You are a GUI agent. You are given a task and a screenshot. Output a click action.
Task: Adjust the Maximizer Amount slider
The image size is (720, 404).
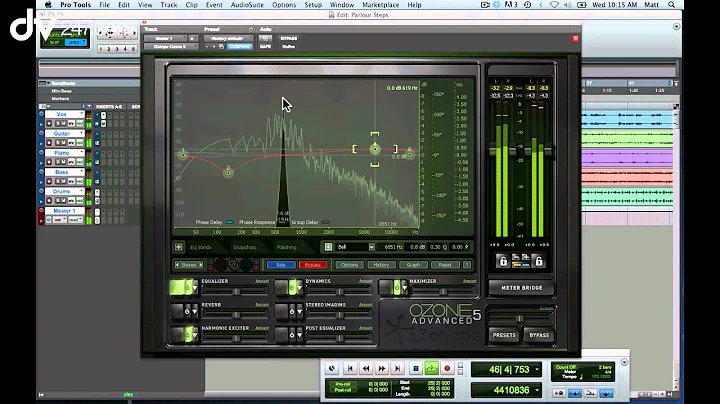pos(443,292)
